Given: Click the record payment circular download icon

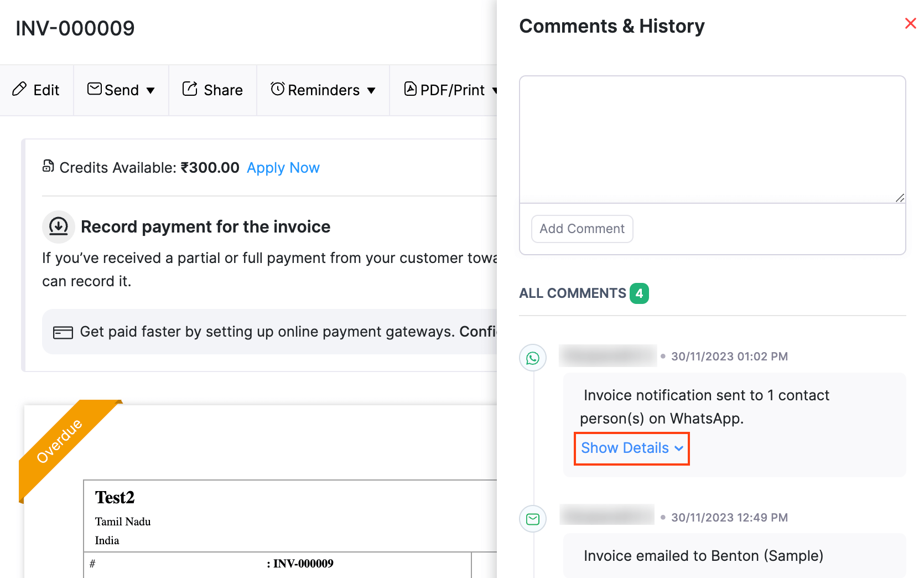Looking at the screenshot, I should [58, 226].
